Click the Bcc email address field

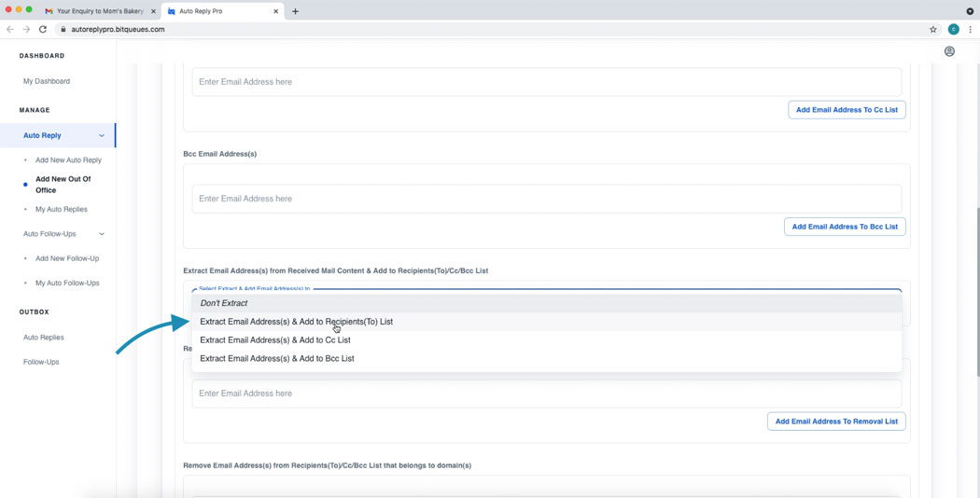click(546, 199)
